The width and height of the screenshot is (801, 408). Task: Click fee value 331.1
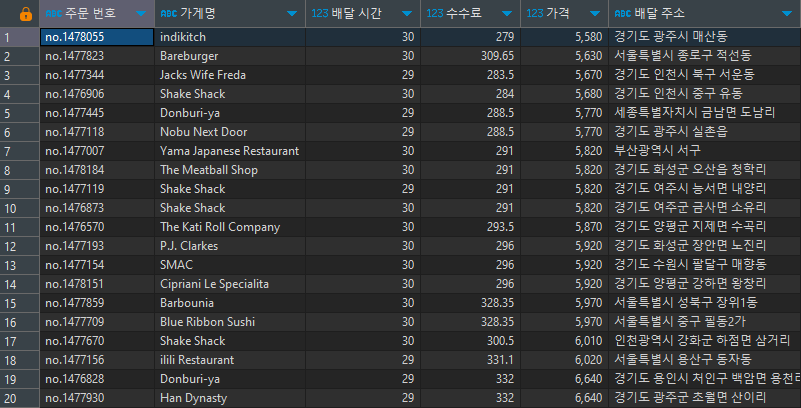[x=501, y=360]
